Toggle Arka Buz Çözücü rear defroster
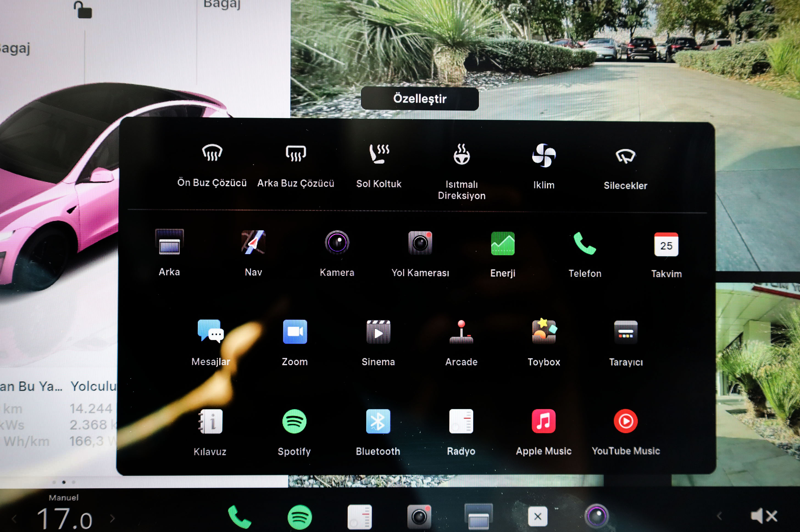 pos(296,153)
